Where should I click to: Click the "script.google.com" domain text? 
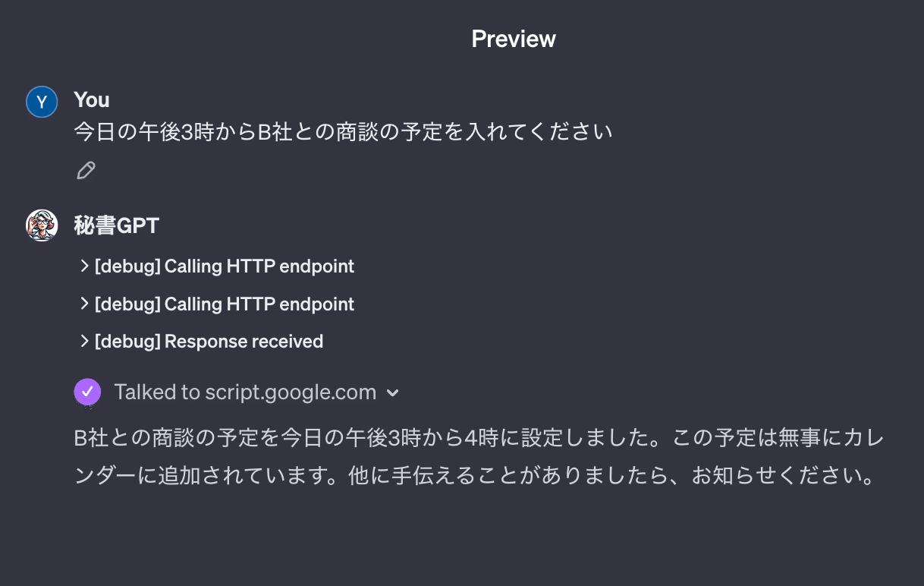[291, 392]
